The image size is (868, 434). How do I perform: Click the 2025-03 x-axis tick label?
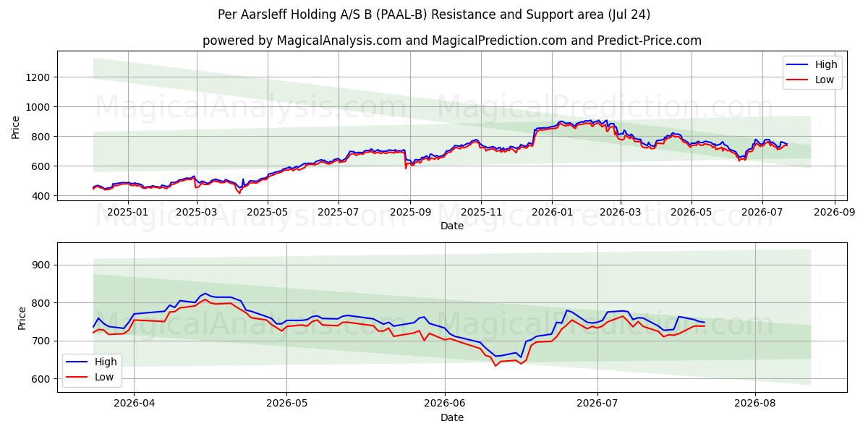(197, 212)
